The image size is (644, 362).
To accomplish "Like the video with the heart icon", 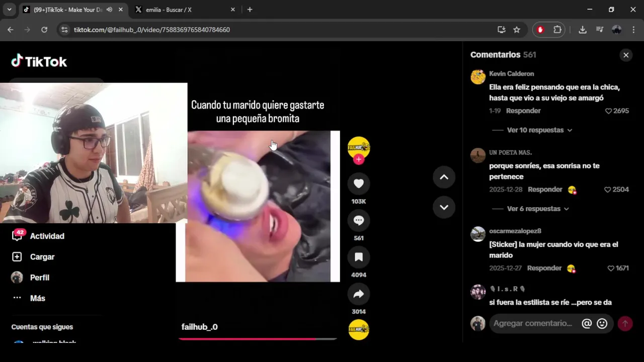I will pos(359,184).
